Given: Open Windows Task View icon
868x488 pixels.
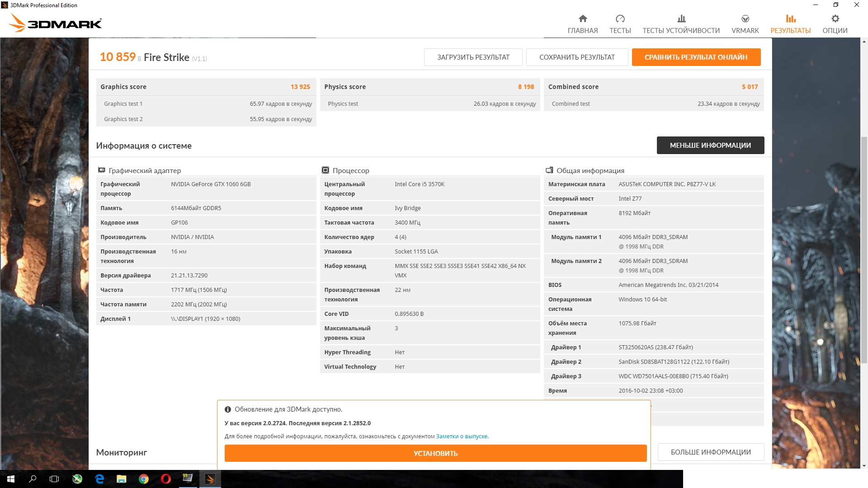Looking at the screenshot, I should coord(54,479).
